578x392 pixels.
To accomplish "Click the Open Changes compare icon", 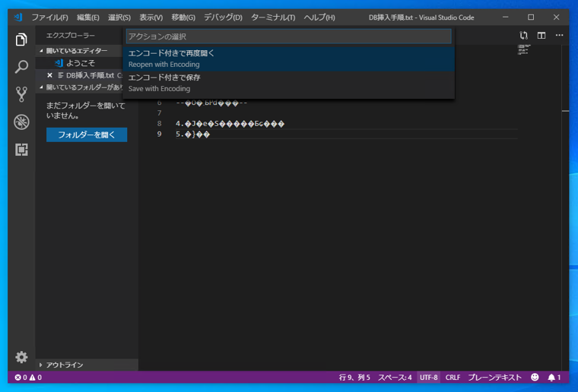I will [x=523, y=36].
